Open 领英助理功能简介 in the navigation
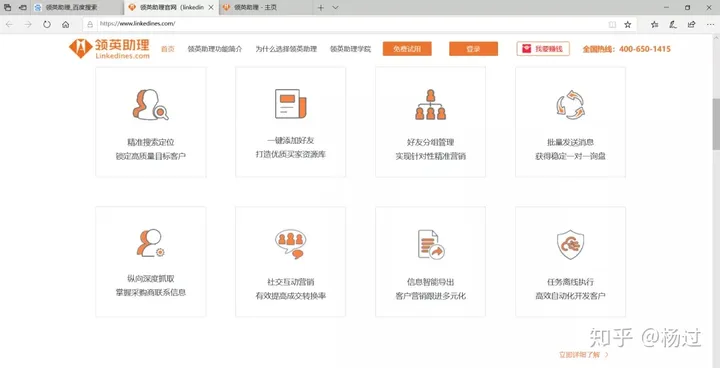The width and height of the screenshot is (720, 368). pos(215,49)
